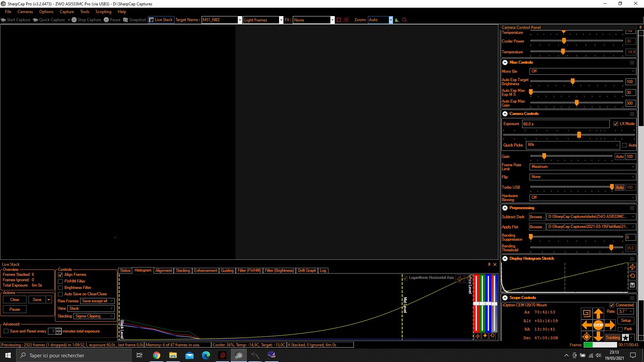
Task: Click the reticule overlay icon in toolbar
Action: pos(405,20)
